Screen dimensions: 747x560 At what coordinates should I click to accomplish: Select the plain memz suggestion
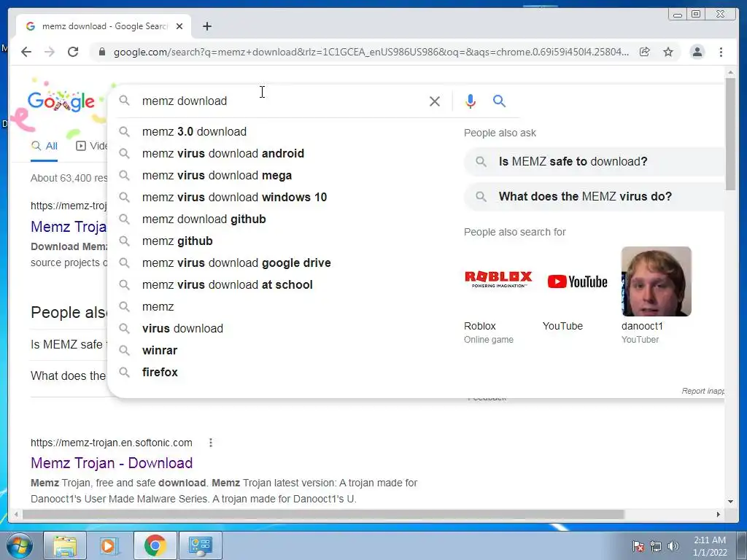click(158, 307)
